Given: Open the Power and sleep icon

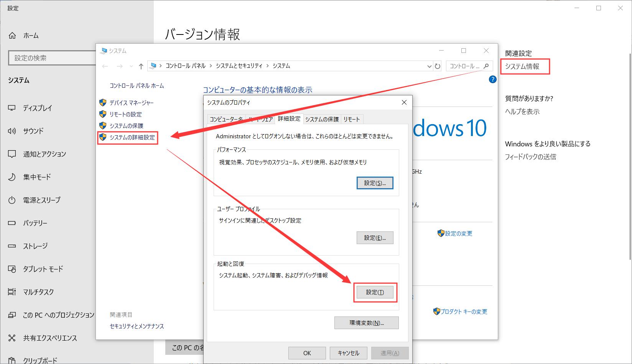Looking at the screenshot, I should (x=12, y=200).
